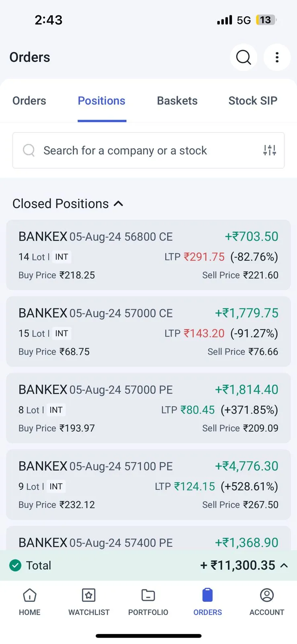Open BANKEX 56800 CE closed position
This screenshot has height=644, width=297.
(148, 255)
